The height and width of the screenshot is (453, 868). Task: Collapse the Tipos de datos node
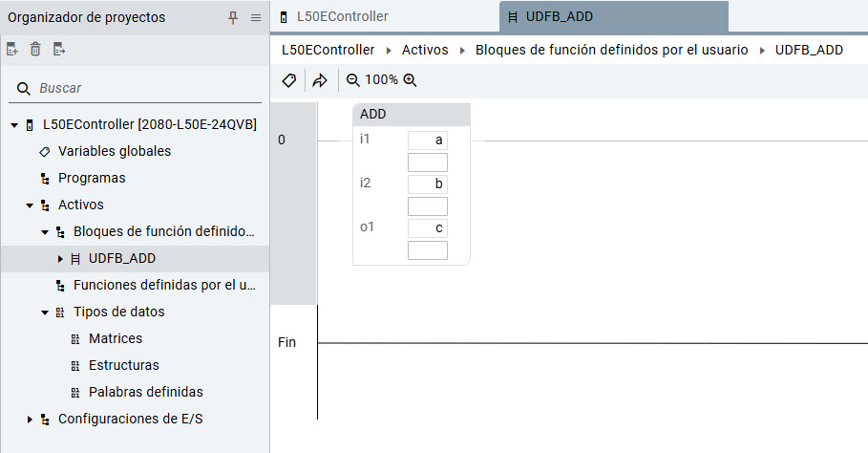point(45,312)
